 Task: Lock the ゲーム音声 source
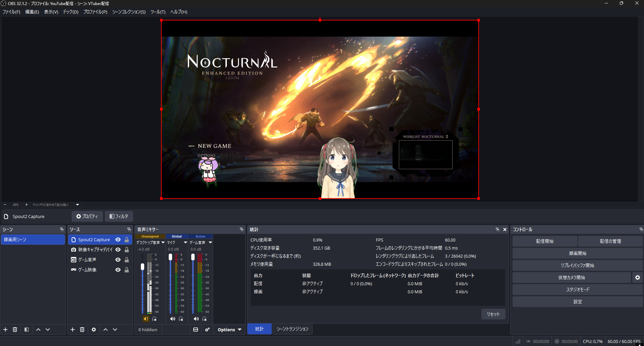(127, 260)
